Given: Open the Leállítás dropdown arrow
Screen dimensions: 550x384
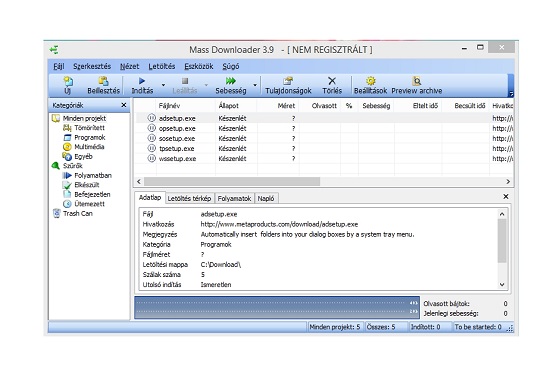Looking at the screenshot, I should (206, 85).
